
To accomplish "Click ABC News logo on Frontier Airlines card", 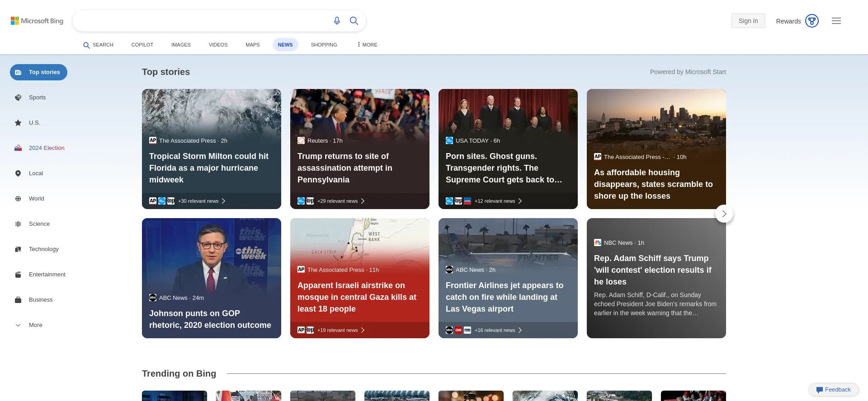I will pos(449,270).
